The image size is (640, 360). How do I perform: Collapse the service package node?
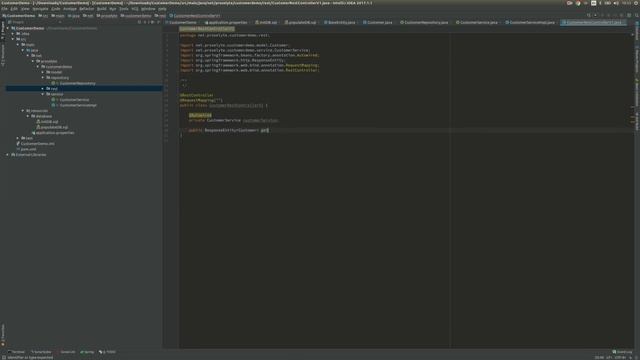pyautogui.click(x=43, y=94)
